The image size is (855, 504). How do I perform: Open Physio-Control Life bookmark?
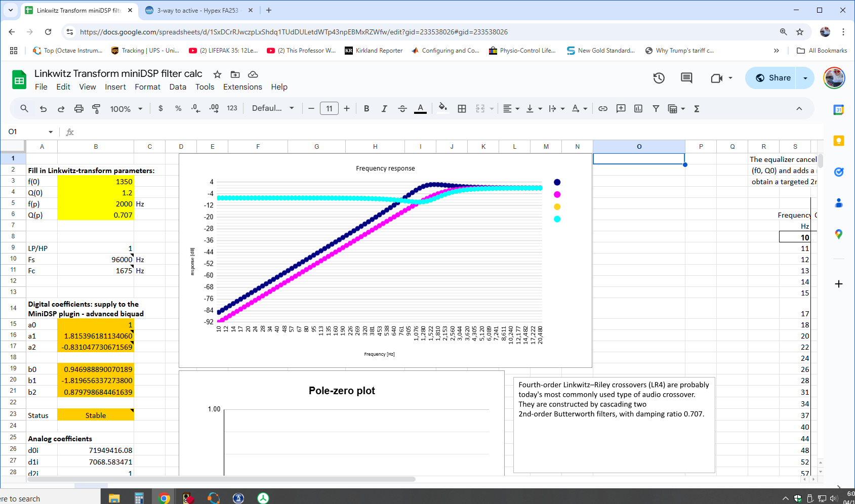(522, 51)
